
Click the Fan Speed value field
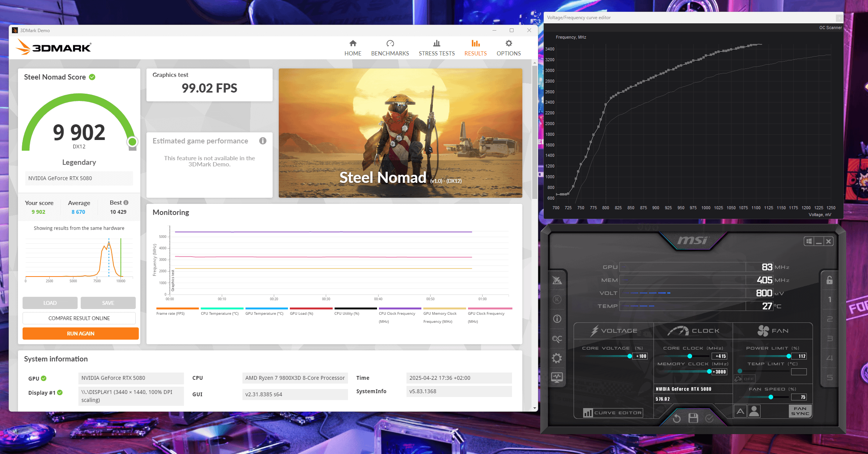pyautogui.click(x=800, y=397)
